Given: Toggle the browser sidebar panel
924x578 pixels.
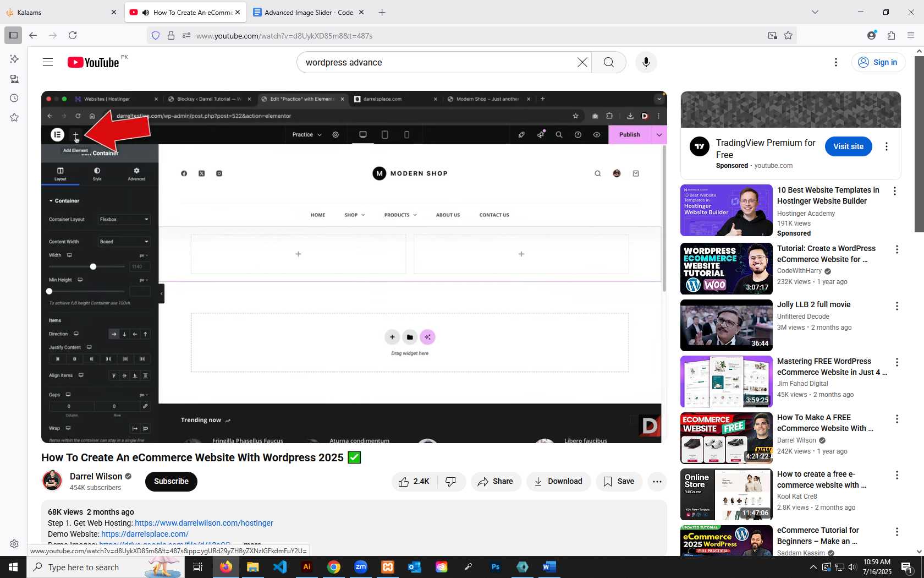Looking at the screenshot, I should pos(13,35).
